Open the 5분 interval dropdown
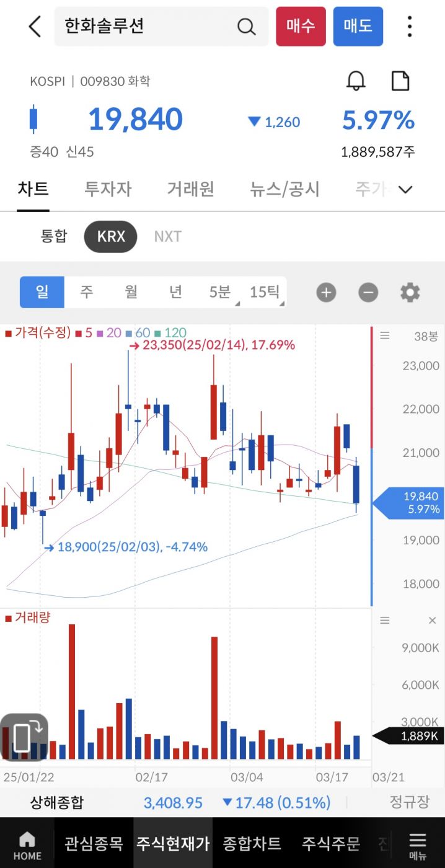The width and height of the screenshot is (445, 868). click(220, 292)
